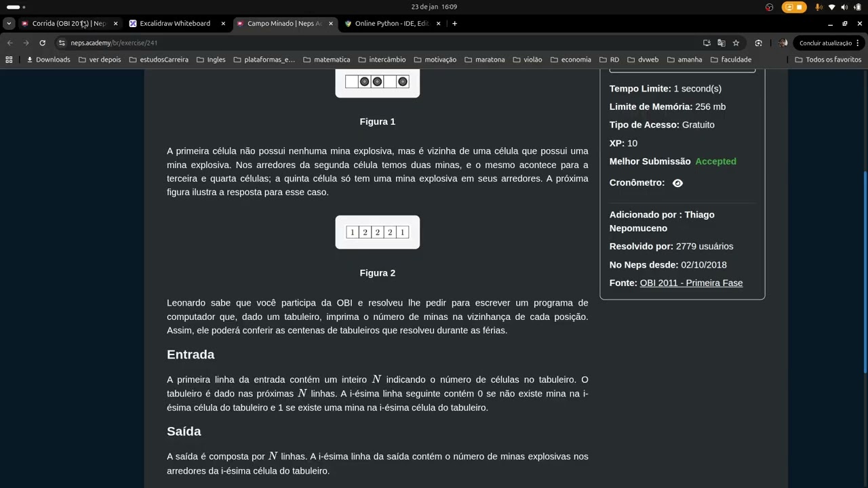Click the microphone tray icon

point(819,7)
